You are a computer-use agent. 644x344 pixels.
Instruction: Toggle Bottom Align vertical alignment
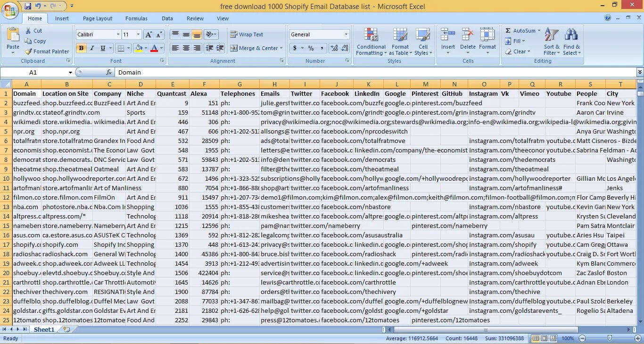coord(197,34)
